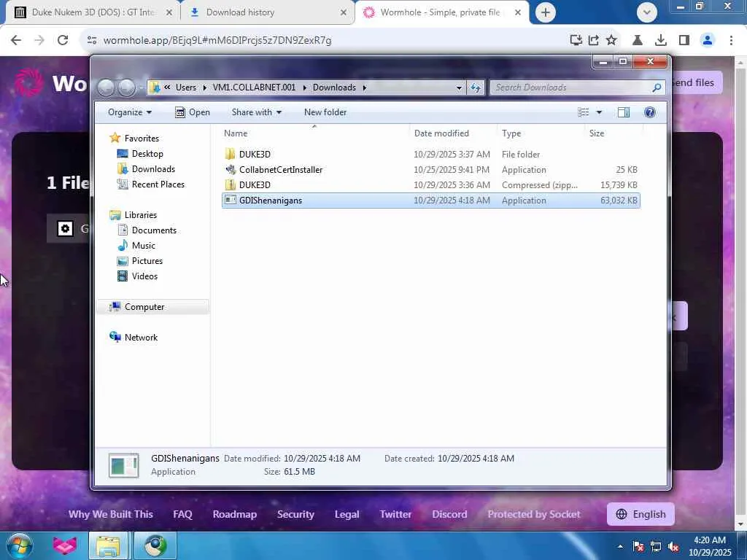The width and height of the screenshot is (747, 560).
Task: Switch to File Explorer in taskbar
Action: (x=108, y=545)
